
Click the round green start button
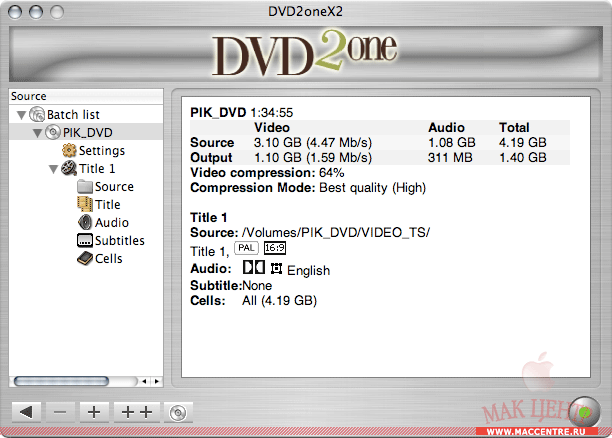pos(584,412)
